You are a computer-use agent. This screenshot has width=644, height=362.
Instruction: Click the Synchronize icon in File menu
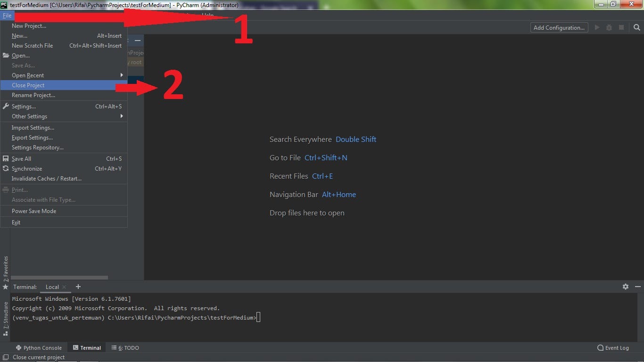click(x=5, y=168)
